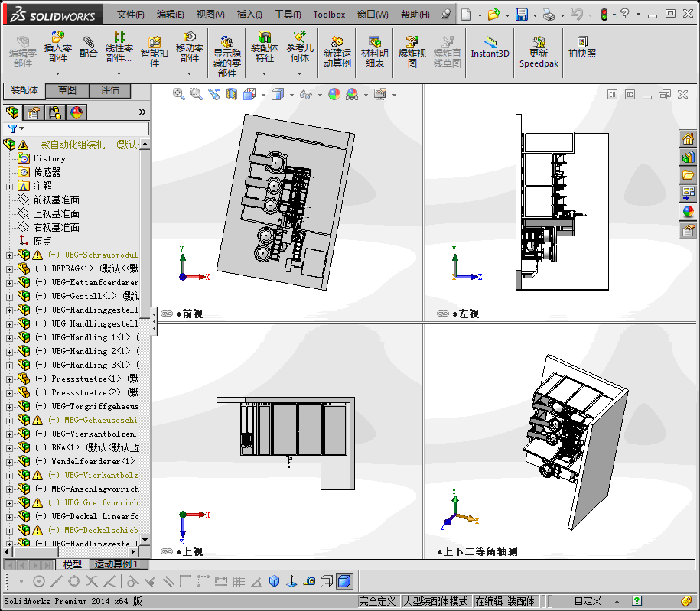
Task: Open Linear Component Pattern tool (线性零部件)
Action: 119,47
